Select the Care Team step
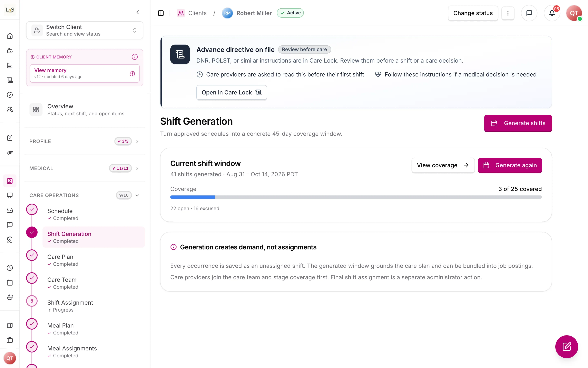This screenshot has height=368, width=588. point(94,283)
